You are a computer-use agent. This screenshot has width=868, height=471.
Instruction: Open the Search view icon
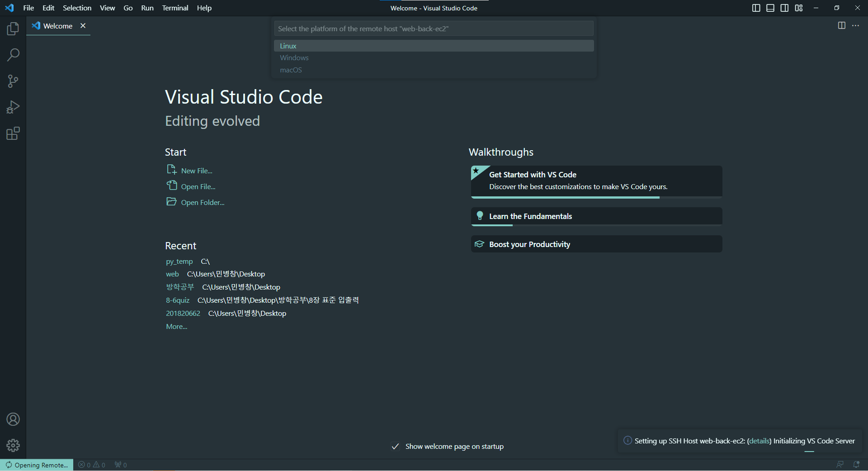click(13, 55)
